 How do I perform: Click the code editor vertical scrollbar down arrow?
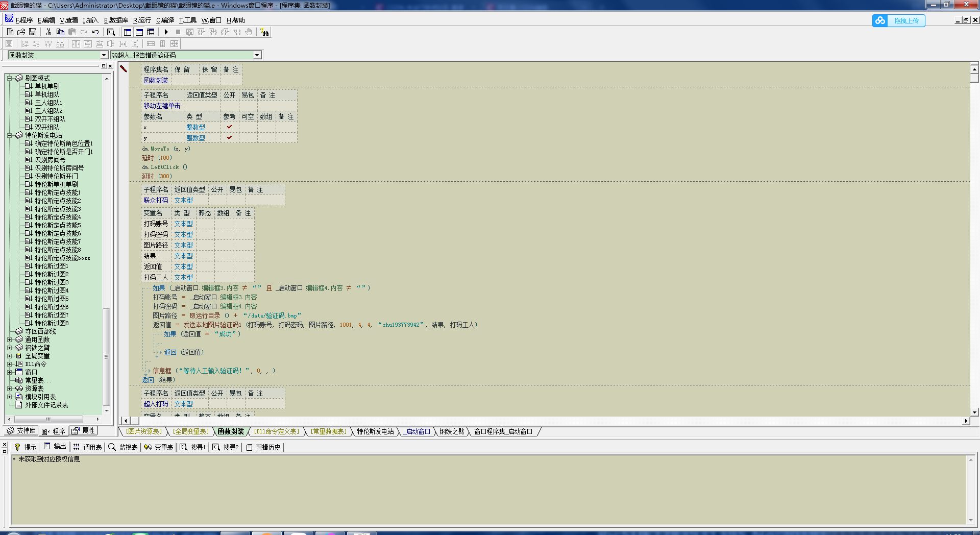974,412
